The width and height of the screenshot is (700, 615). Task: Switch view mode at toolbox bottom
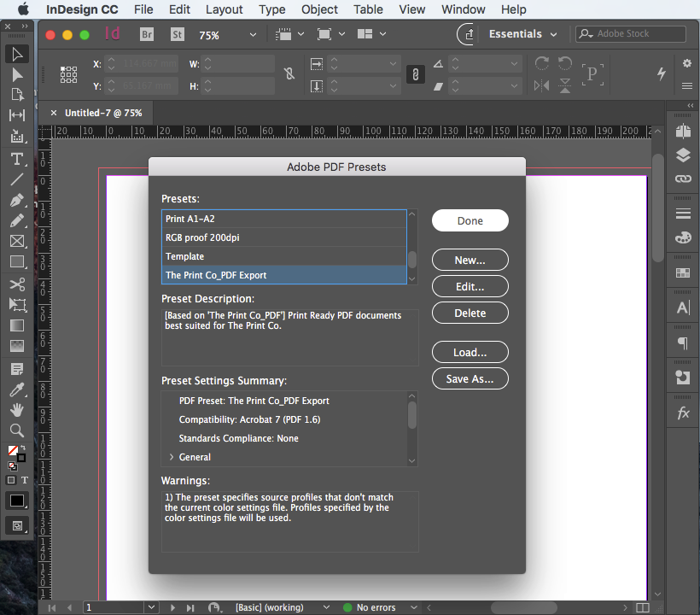(17, 525)
